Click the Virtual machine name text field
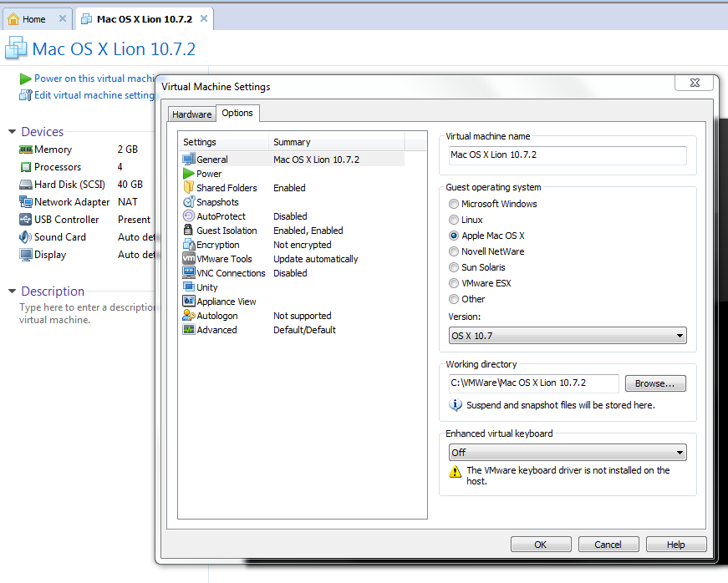The width and height of the screenshot is (728, 583). (x=568, y=155)
